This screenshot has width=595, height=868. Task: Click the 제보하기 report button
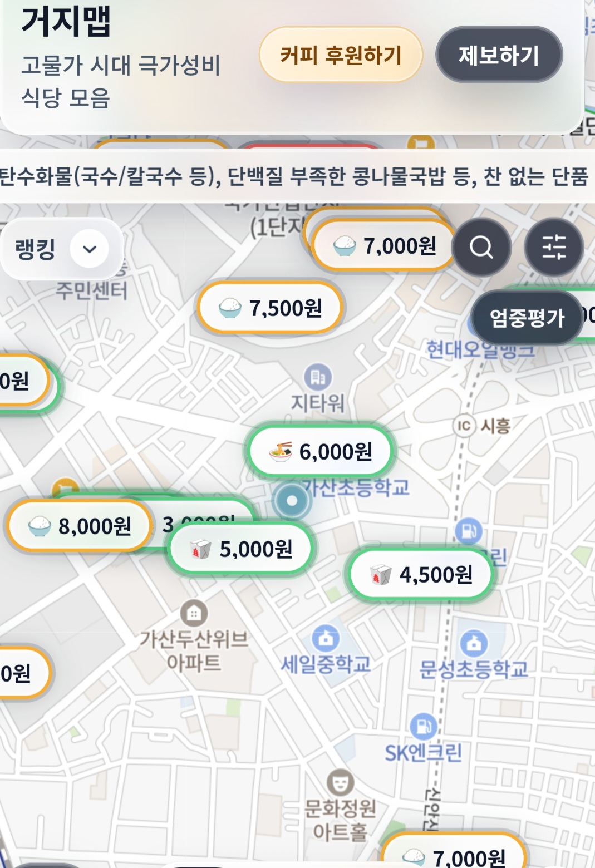click(x=499, y=55)
